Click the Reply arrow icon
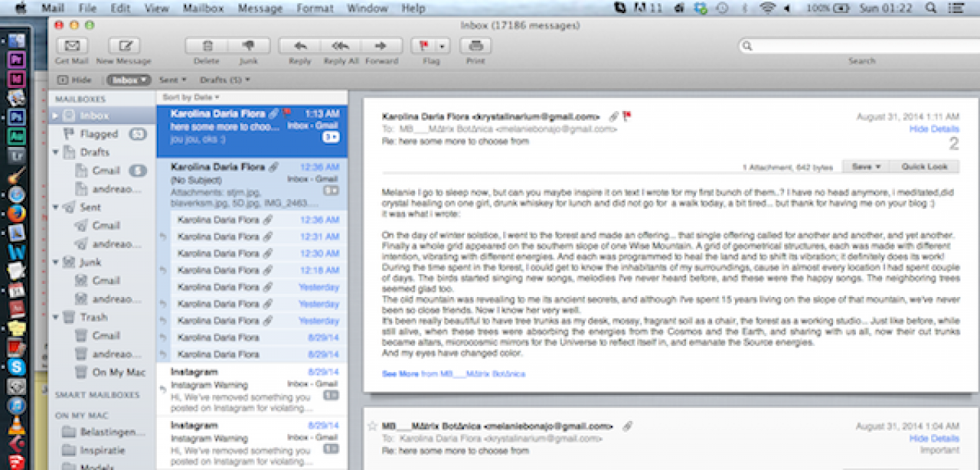The image size is (980, 470). (x=300, y=46)
